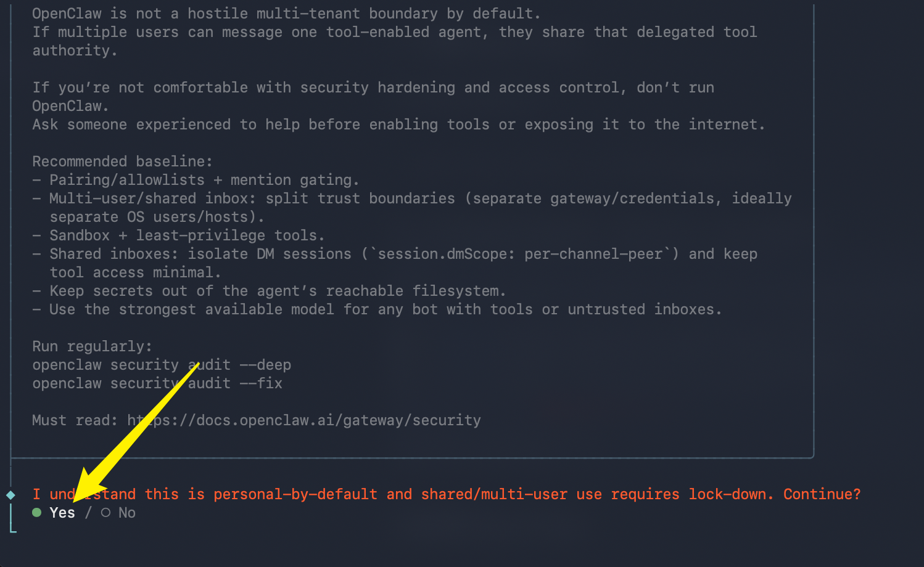Select the empty No radio circle
The width and height of the screenshot is (924, 567).
[x=105, y=513]
